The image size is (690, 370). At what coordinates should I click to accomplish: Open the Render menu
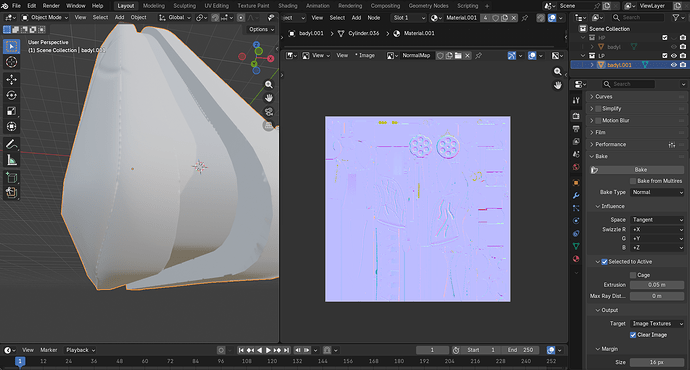(x=51, y=6)
